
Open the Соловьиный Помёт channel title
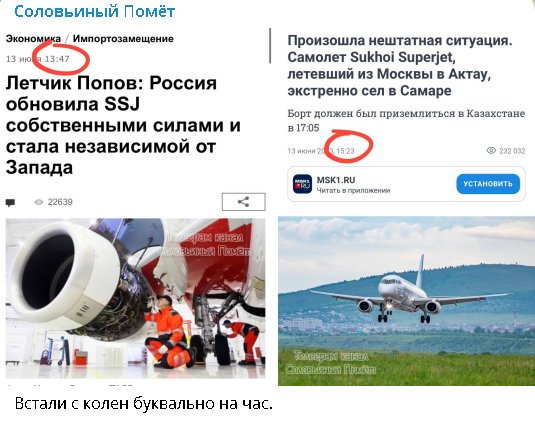[95, 12]
